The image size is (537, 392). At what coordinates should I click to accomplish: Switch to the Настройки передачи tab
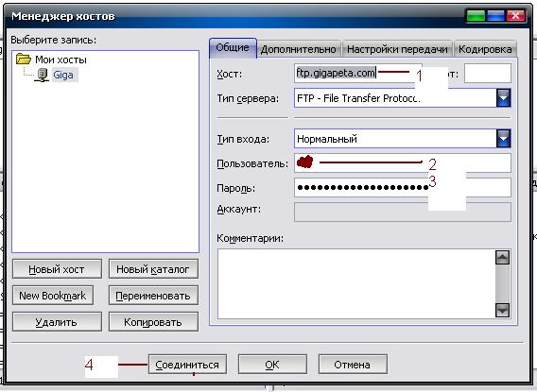click(x=397, y=50)
